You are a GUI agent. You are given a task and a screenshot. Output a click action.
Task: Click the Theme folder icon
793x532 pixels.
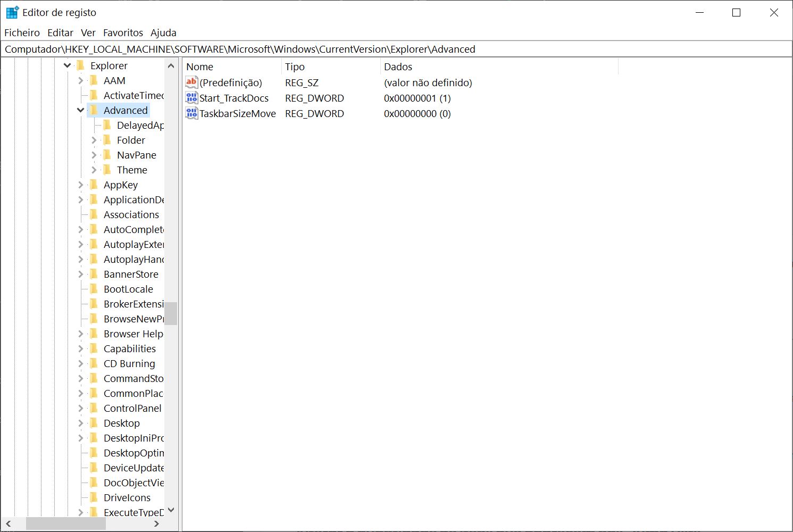pos(107,170)
